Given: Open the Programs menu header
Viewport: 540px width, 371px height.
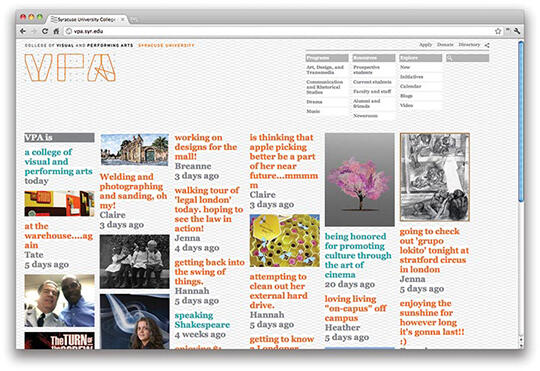Looking at the screenshot, I should click(327, 58).
